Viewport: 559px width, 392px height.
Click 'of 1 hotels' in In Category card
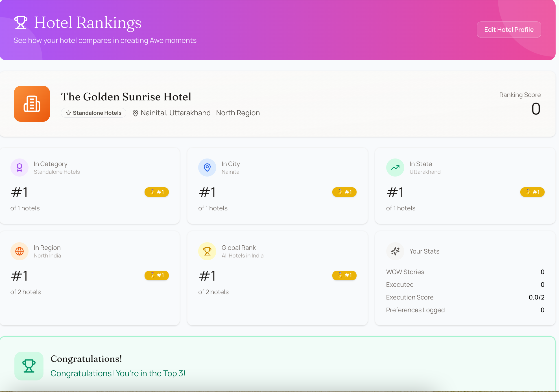[x=25, y=208]
